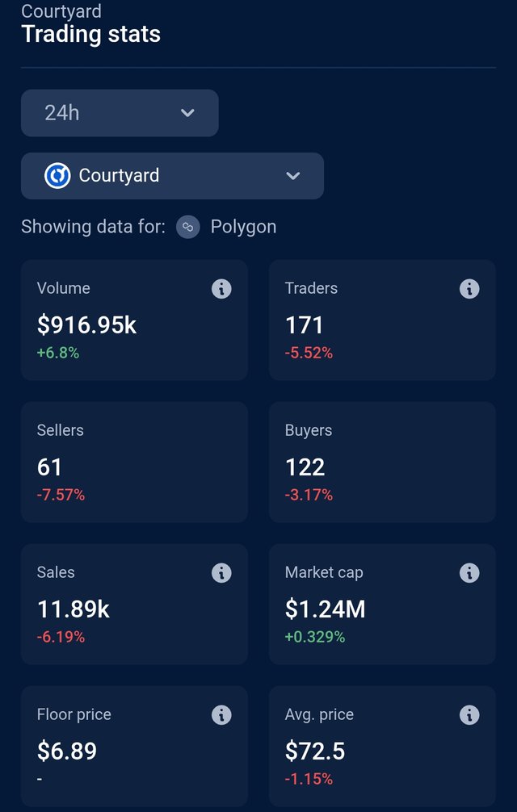Select the $72.5 average price value
This screenshot has height=812, width=517.
(315, 751)
